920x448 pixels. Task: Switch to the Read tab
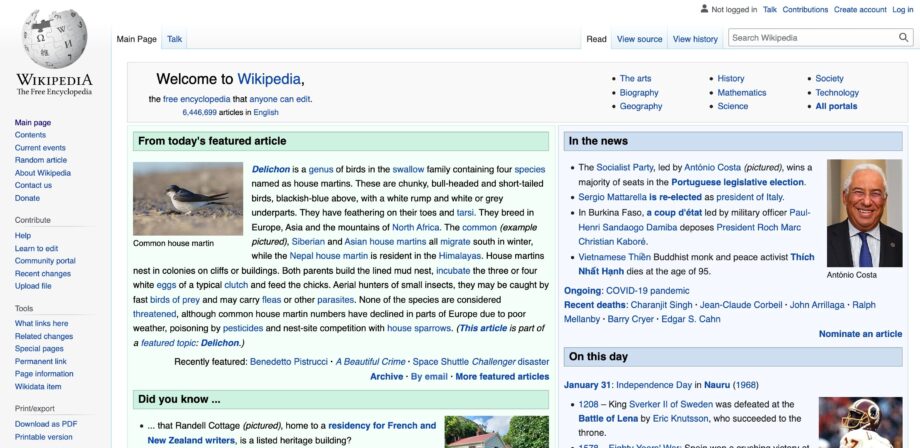(x=596, y=39)
